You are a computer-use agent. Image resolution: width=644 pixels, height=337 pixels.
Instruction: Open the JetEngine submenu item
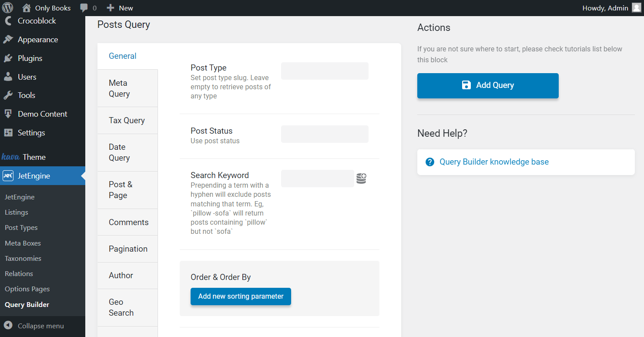tap(20, 197)
